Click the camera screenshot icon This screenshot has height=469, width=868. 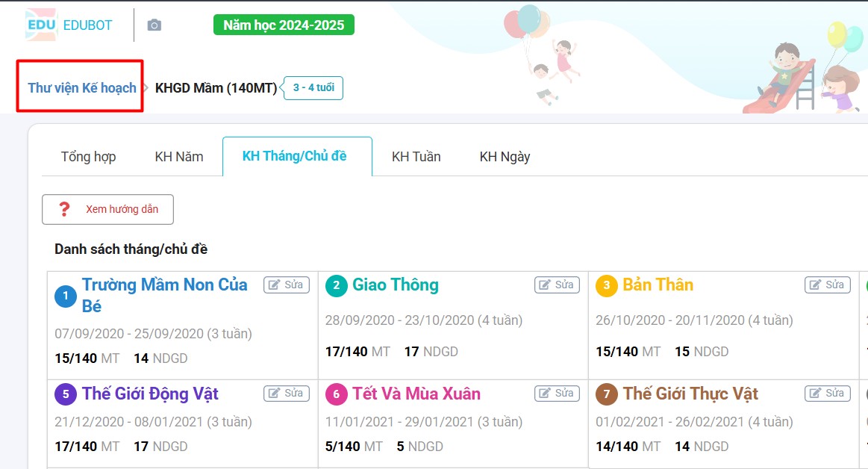pos(154,25)
